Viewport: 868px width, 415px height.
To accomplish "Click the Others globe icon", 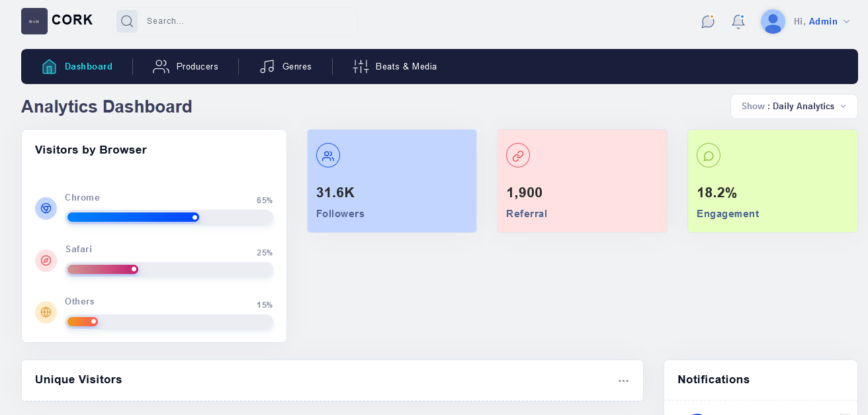I will click(x=46, y=312).
